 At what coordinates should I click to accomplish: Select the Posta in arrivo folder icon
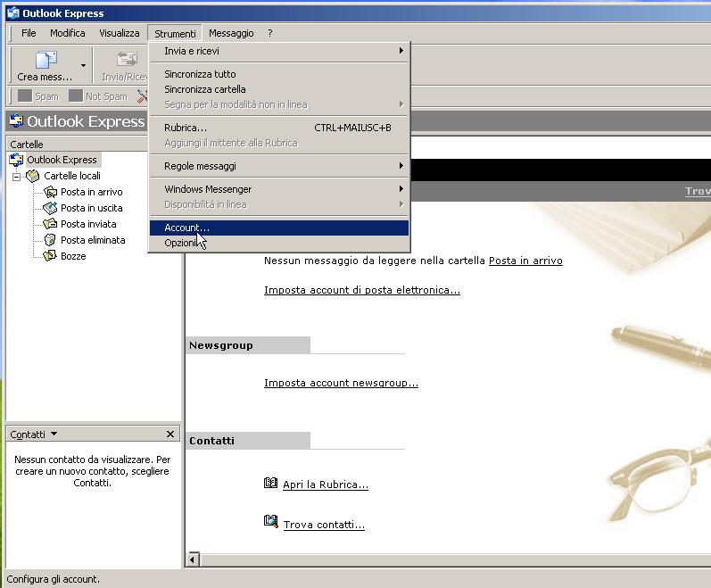[x=51, y=192]
